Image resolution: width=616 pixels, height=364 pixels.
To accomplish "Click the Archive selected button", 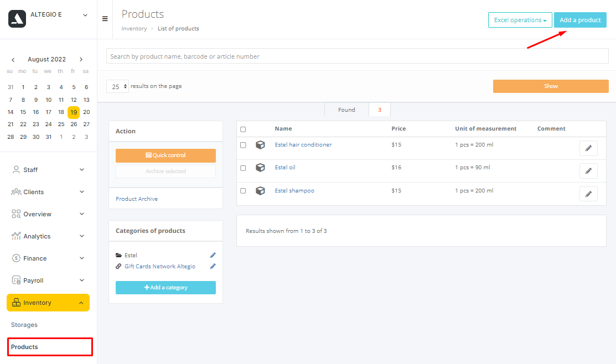I will [x=166, y=171].
